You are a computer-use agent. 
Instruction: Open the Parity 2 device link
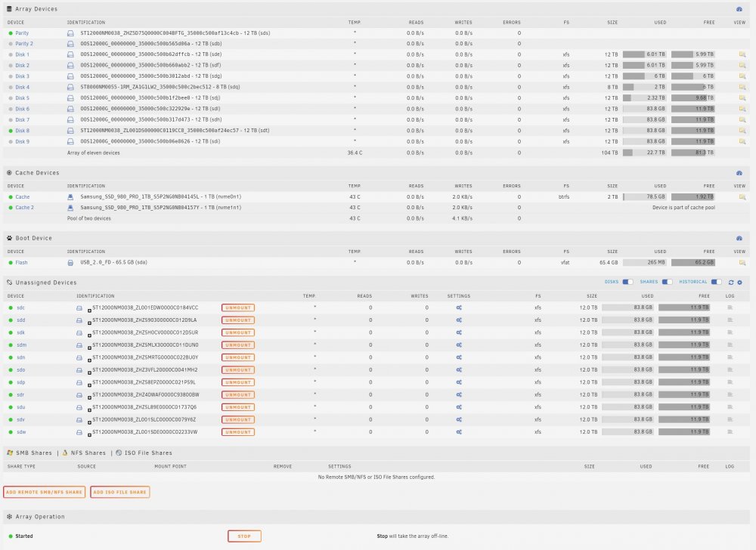(24, 44)
